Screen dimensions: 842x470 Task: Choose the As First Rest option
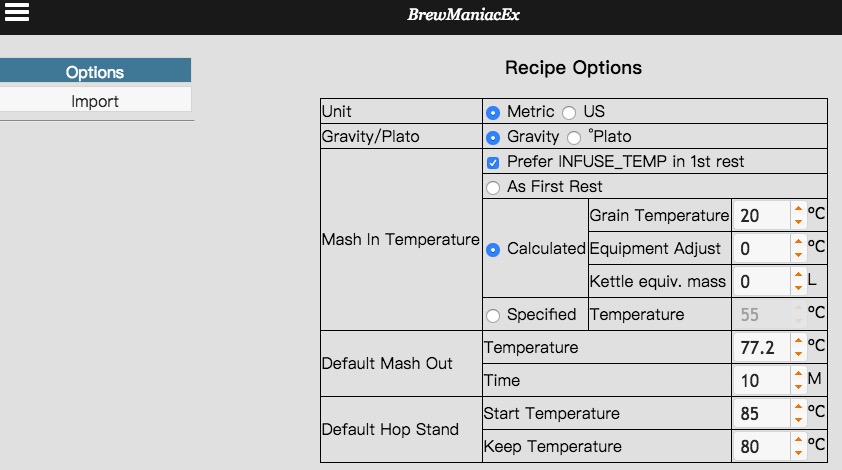[493, 188]
